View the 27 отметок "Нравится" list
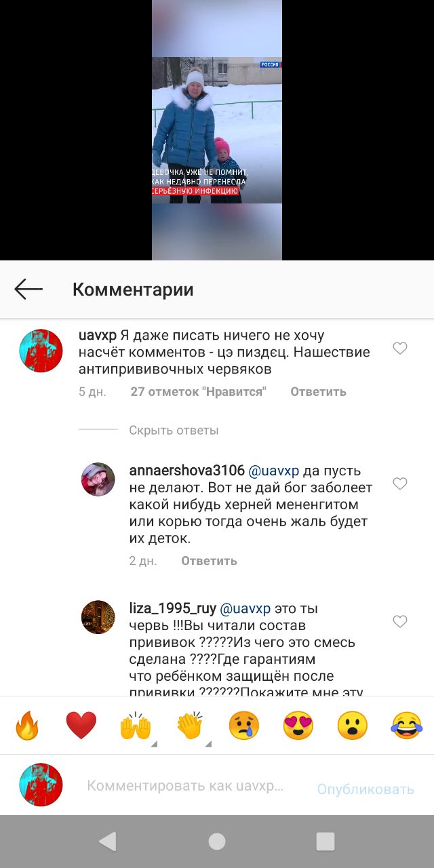 pos(199,392)
